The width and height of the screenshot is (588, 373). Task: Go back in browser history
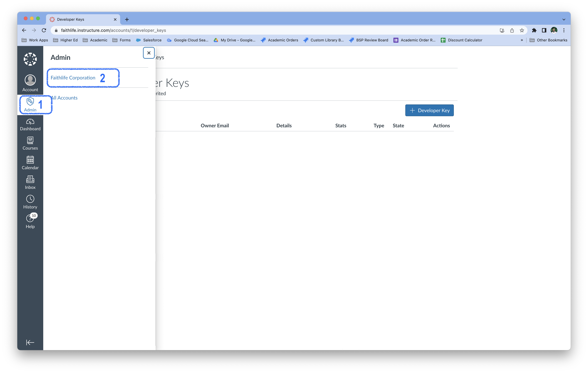click(x=24, y=30)
